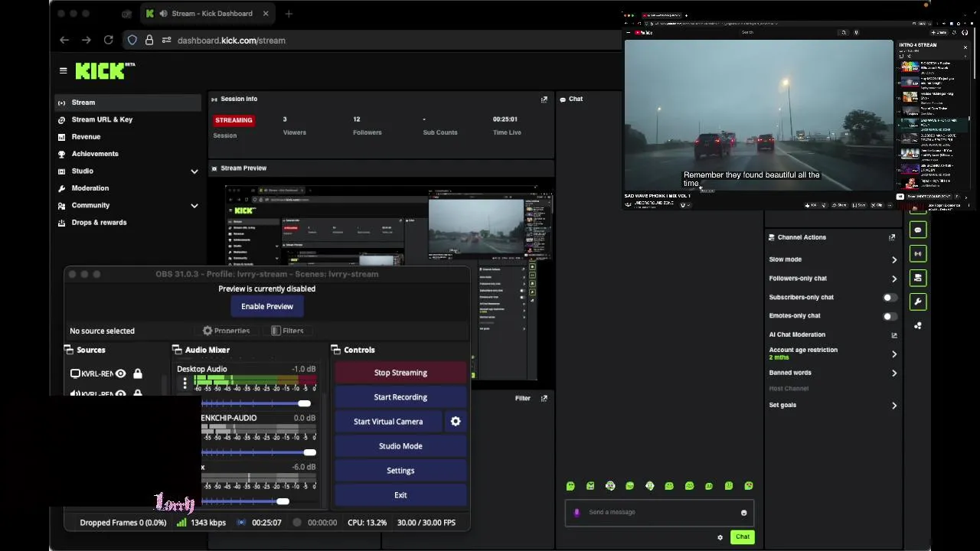Toggle Emotes-only chat switch
Screen dimensions: 980x551
(890, 316)
